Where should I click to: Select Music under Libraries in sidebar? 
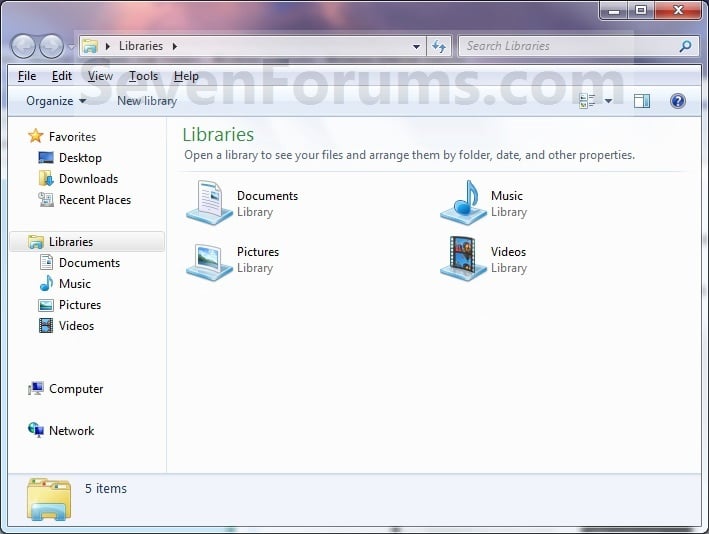coord(75,284)
